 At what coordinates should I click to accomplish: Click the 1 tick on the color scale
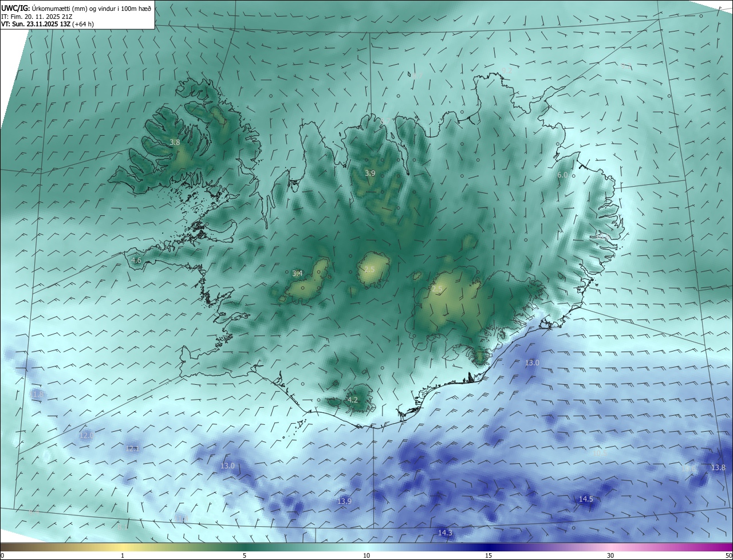click(123, 555)
